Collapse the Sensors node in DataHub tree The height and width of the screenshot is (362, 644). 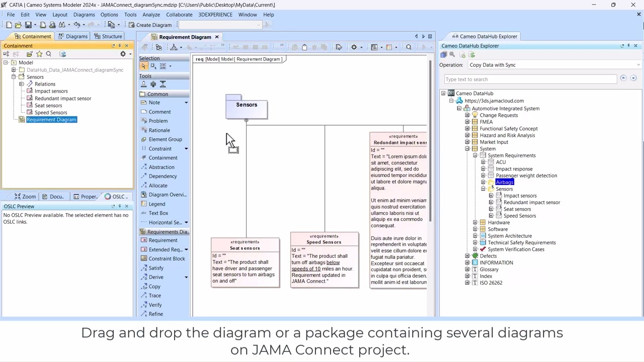tap(484, 189)
